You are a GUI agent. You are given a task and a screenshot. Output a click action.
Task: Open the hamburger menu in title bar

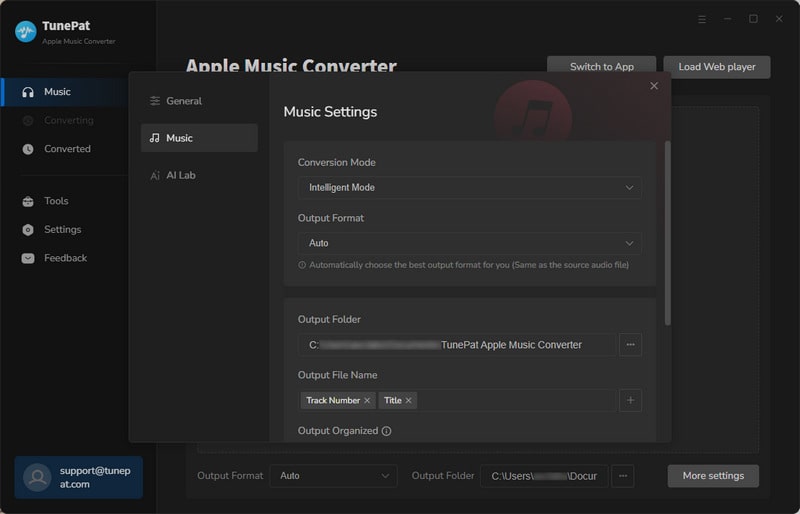(702, 19)
